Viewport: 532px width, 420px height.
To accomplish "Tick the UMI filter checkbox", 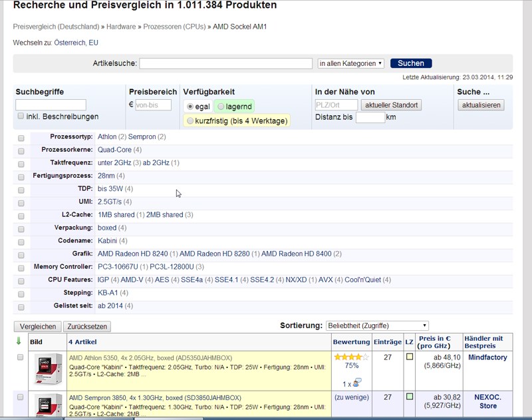I will tap(21, 203).
